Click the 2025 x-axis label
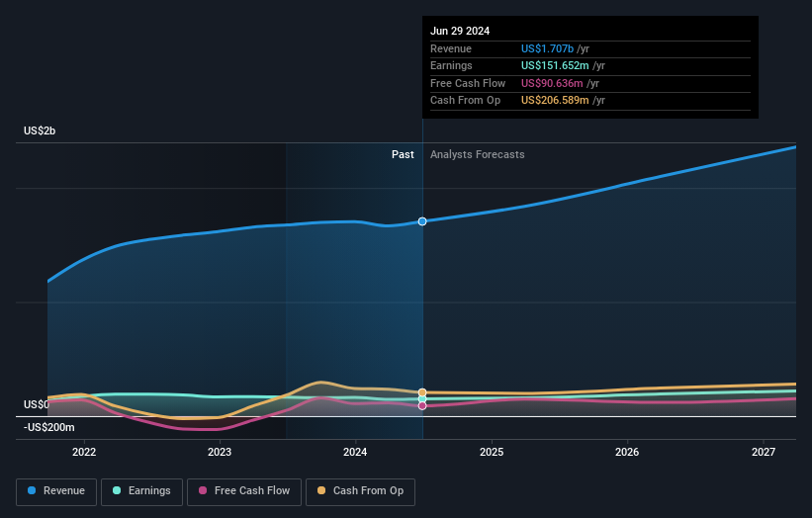Image resolution: width=812 pixels, height=518 pixels. (x=492, y=453)
